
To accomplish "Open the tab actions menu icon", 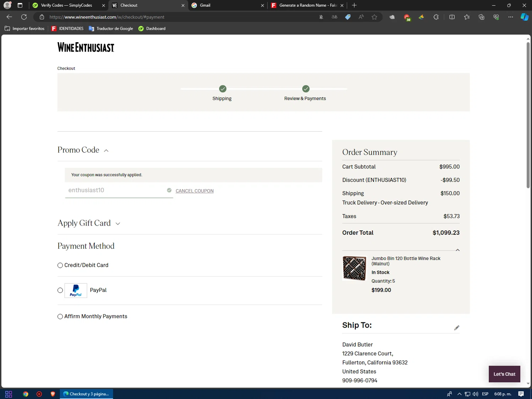I will pyautogui.click(x=20, y=5).
